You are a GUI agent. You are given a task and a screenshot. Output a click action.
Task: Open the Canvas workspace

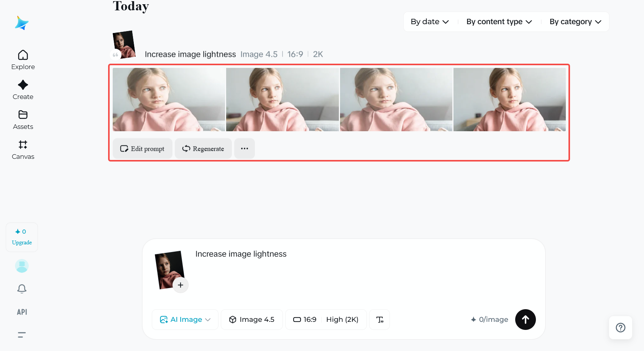pos(23,150)
